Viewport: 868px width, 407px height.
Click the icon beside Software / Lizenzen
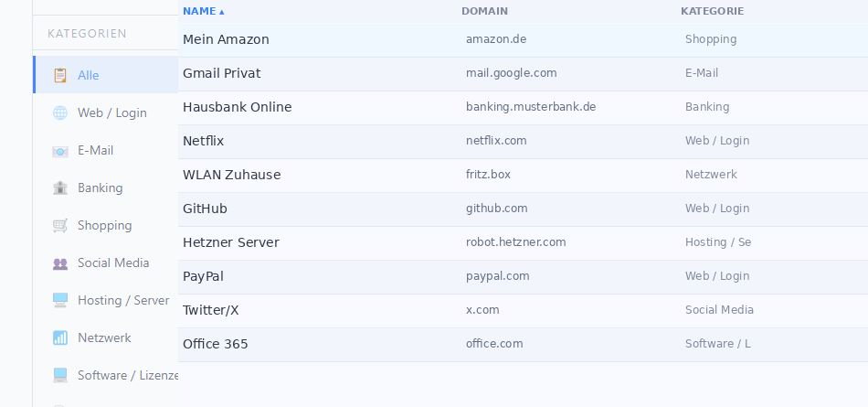(x=60, y=375)
